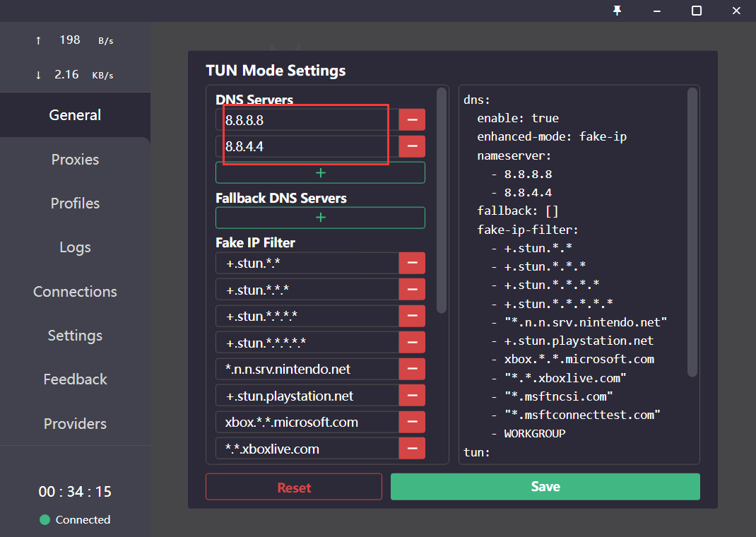Open the Feedback tab
The height and width of the screenshot is (537, 756).
click(75, 379)
